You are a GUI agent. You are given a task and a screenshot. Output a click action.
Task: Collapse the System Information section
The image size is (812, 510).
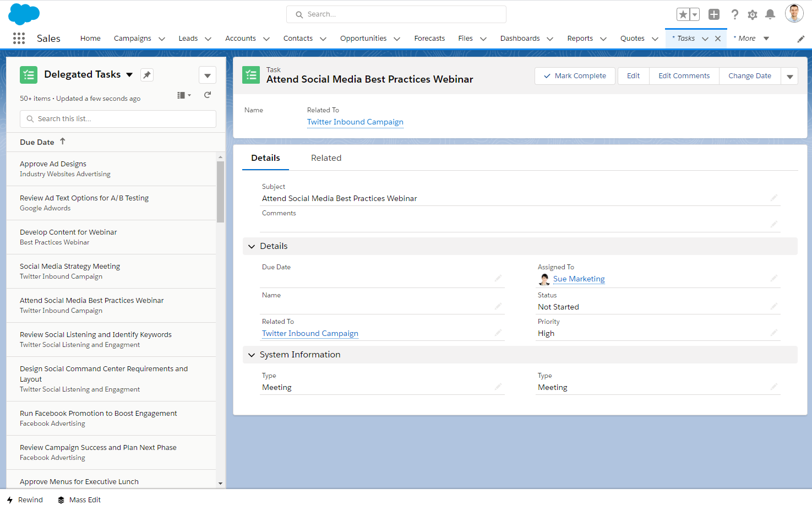point(252,355)
